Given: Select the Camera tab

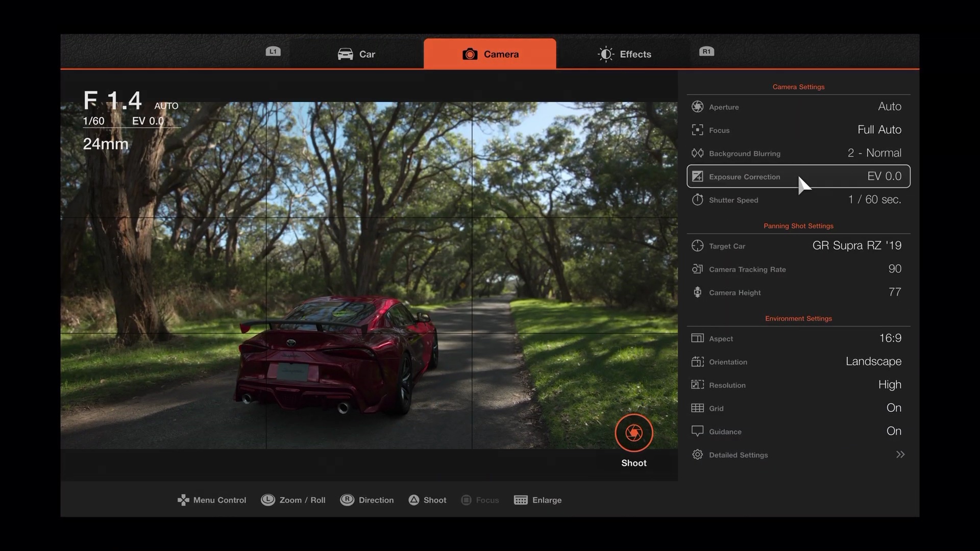Looking at the screenshot, I should [x=490, y=54].
